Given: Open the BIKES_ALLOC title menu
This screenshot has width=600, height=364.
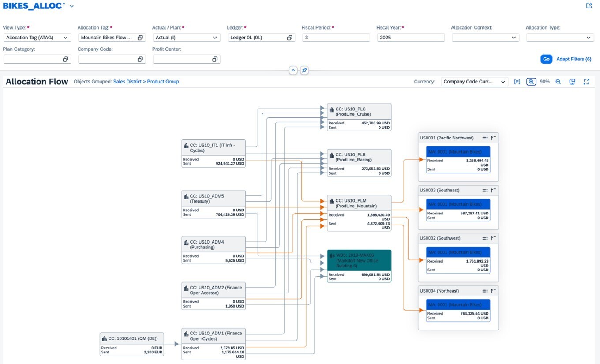Looking at the screenshot, I should [71, 6].
